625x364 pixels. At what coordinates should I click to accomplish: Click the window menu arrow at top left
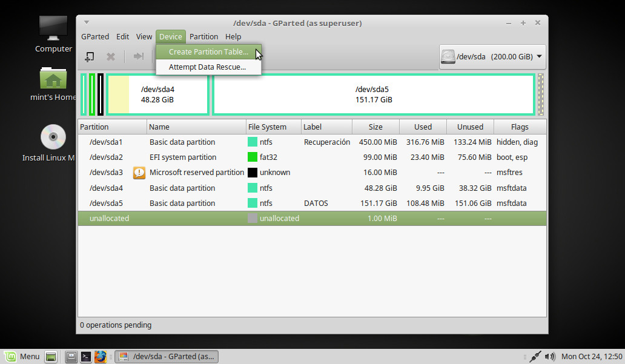(85, 22)
